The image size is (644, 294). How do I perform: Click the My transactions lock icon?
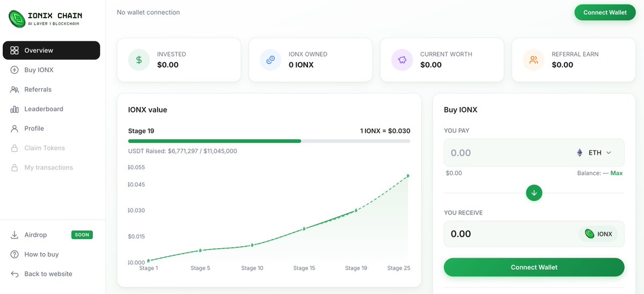14,168
